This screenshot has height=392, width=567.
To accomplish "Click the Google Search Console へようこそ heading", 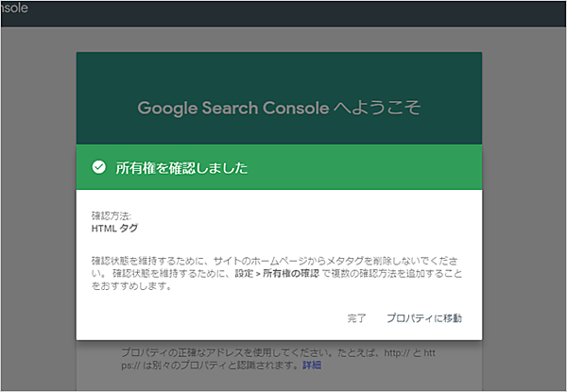I will click(279, 108).
